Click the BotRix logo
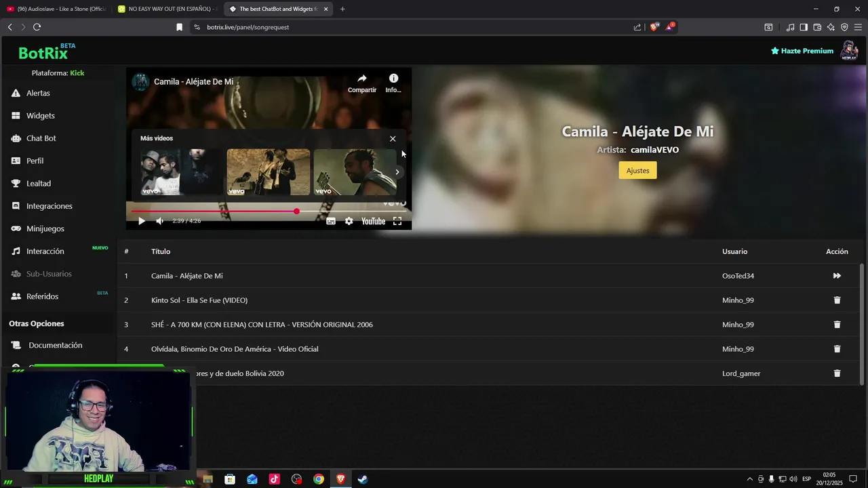 pos(46,52)
